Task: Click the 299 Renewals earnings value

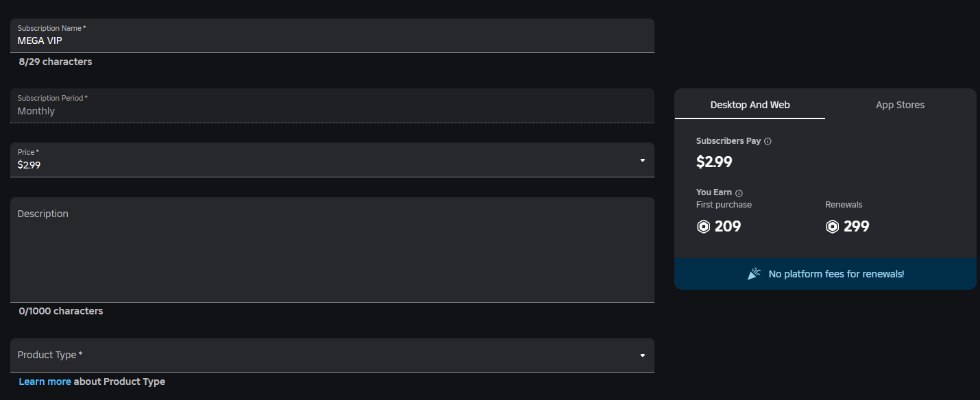Action: (857, 226)
